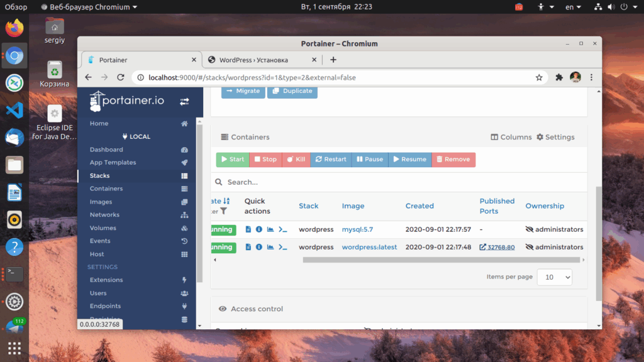Open stats chart icon for mysql:5.7 container

click(x=270, y=229)
